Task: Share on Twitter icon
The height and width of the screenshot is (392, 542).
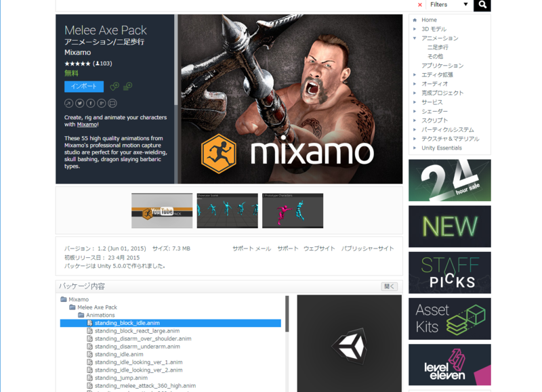Action: point(79,104)
